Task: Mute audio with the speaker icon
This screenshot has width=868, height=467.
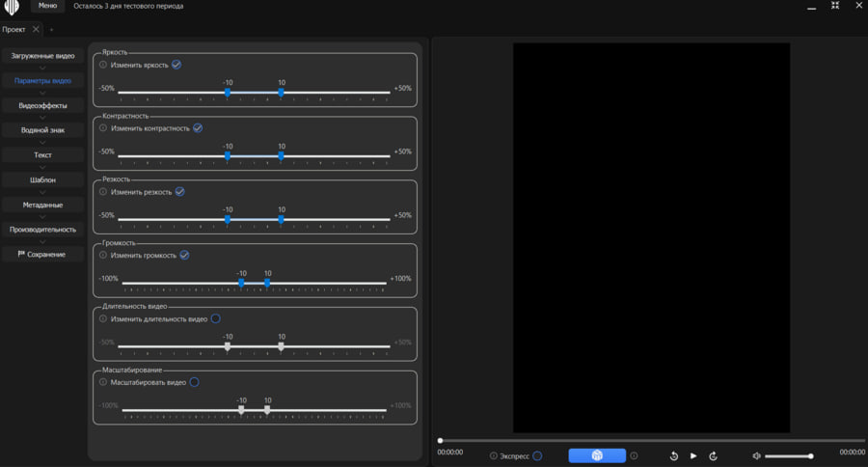Action: pos(757,455)
